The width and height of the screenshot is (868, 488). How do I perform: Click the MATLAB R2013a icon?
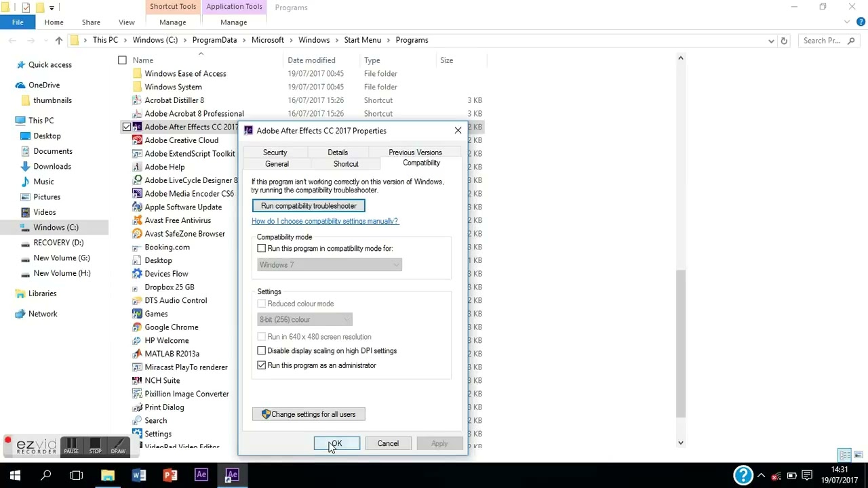coord(137,354)
